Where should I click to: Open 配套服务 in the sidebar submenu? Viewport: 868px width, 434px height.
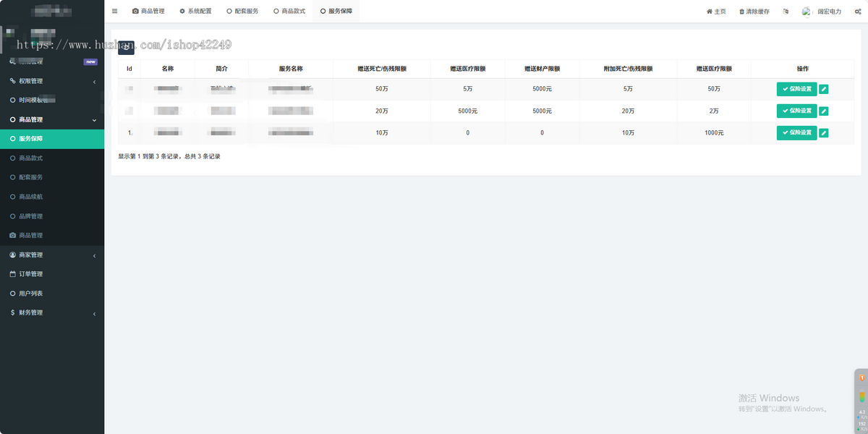pos(52,177)
